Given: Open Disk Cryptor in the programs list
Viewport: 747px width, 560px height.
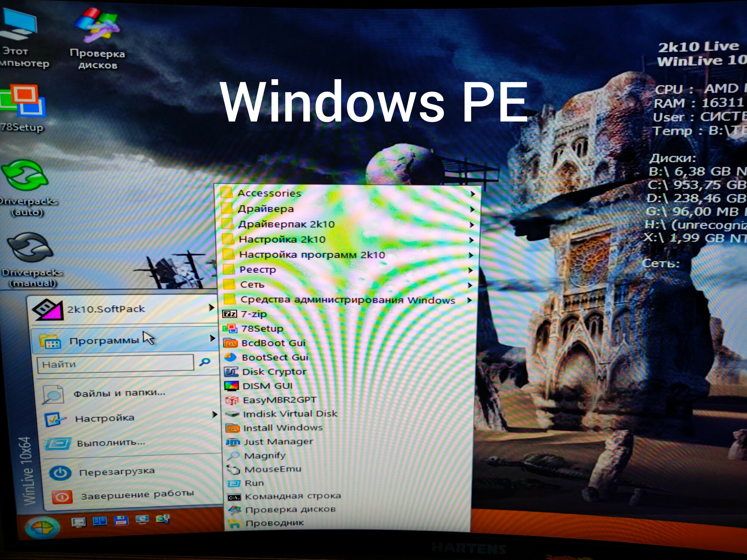Looking at the screenshot, I should (274, 372).
